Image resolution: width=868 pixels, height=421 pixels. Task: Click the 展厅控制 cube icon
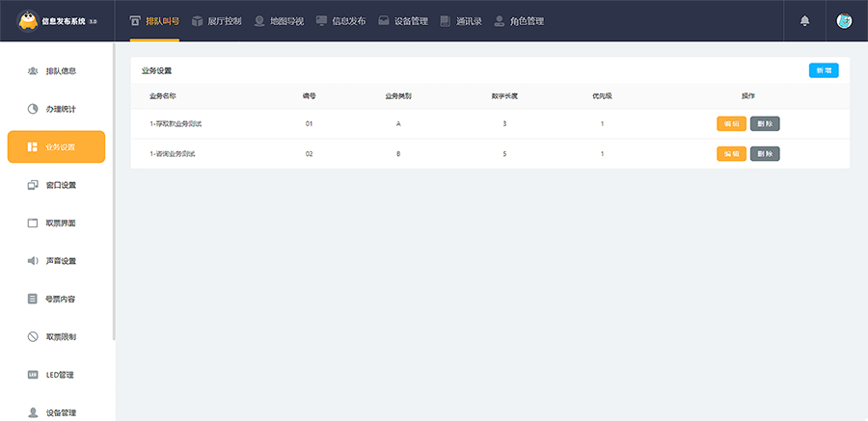tap(197, 21)
